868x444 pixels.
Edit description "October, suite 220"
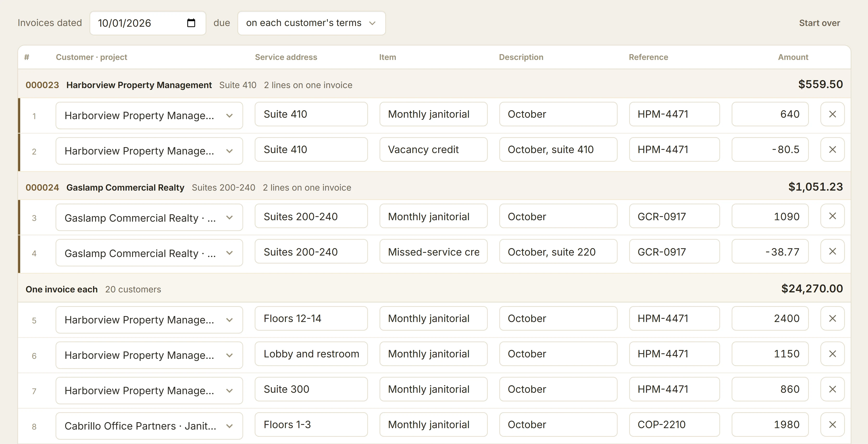pyautogui.click(x=558, y=251)
